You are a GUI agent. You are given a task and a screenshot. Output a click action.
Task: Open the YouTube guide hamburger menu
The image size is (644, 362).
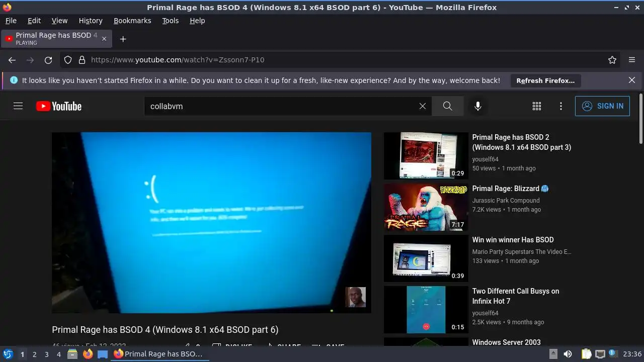[x=18, y=106]
